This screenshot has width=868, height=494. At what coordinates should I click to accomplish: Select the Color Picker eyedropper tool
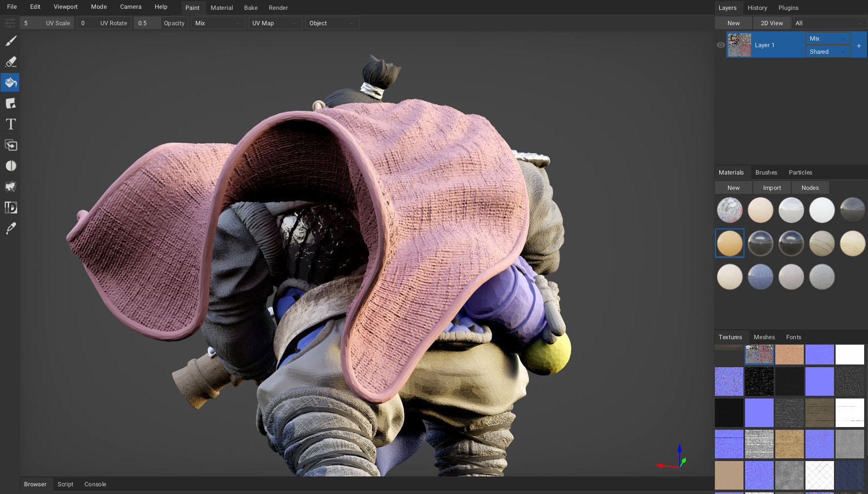point(10,229)
